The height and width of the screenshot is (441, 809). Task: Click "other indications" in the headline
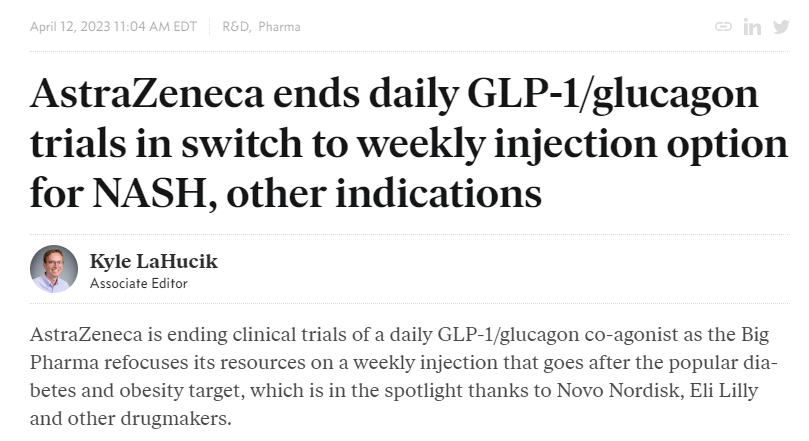(384, 193)
